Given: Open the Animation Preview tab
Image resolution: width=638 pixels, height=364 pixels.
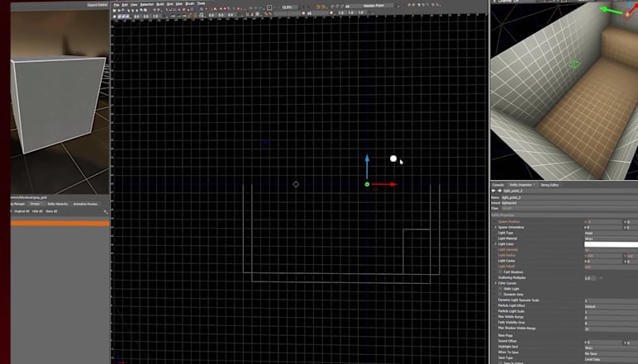Looking at the screenshot, I should 85,204.
